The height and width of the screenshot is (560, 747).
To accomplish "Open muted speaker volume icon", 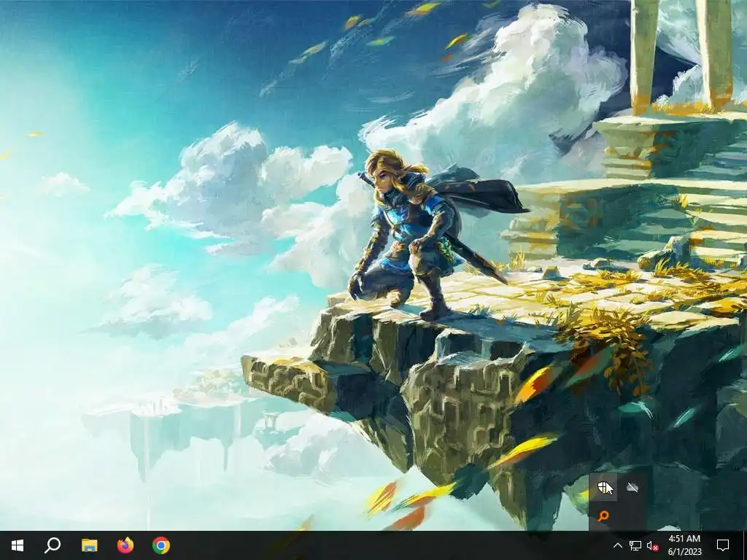I will tap(652, 545).
